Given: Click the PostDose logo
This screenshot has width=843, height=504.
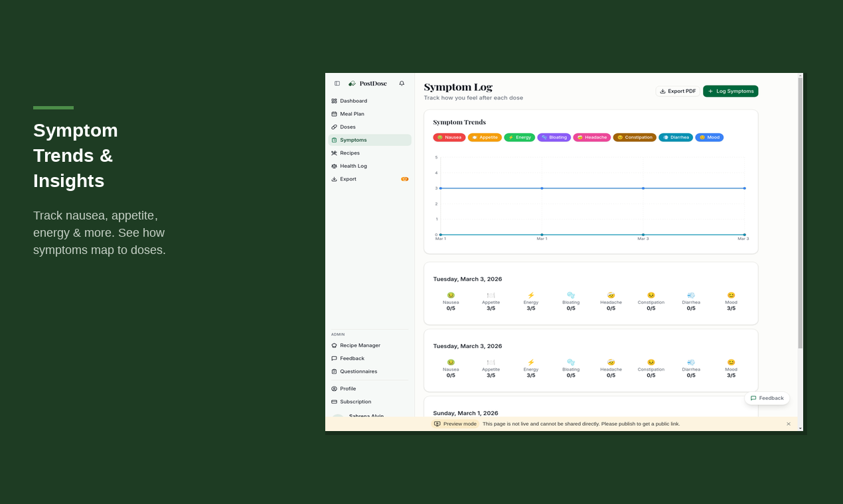Looking at the screenshot, I should [x=368, y=84].
